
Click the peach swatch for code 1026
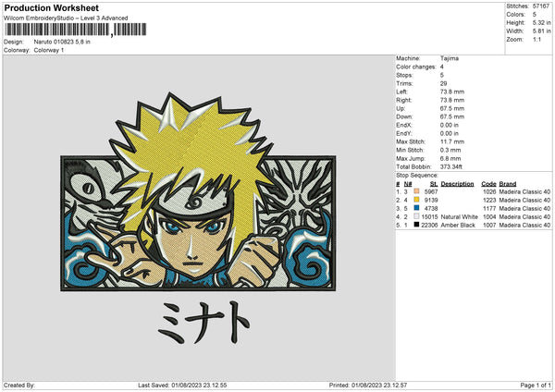(x=416, y=191)
